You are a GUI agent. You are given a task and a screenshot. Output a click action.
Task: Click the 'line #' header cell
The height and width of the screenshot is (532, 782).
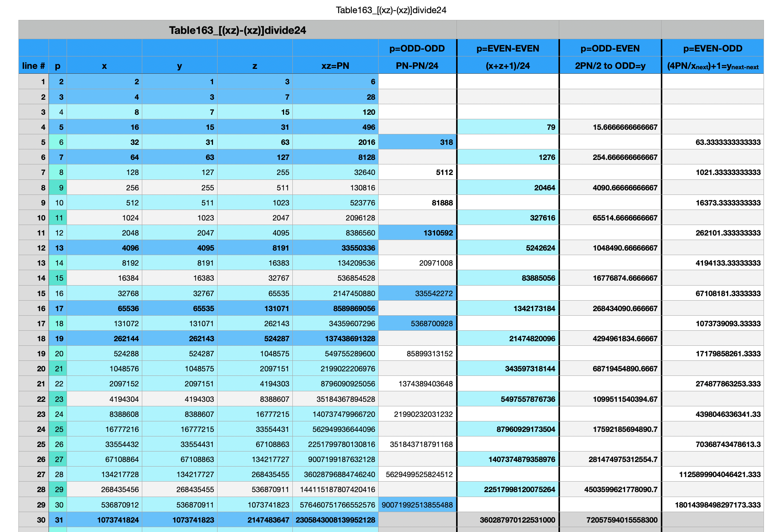[33, 66]
